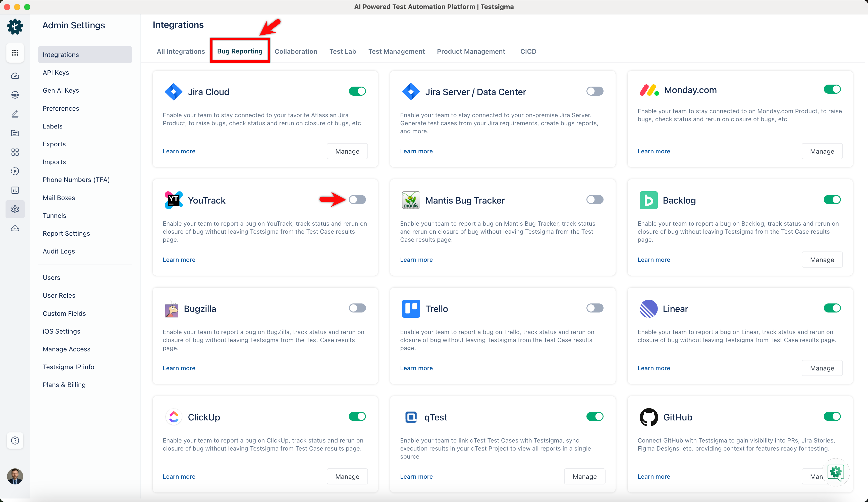Image resolution: width=868 pixels, height=502 pixels.
Task: Open the Collaboration tab
Action: pyautogui.click(x=296, y=51)
